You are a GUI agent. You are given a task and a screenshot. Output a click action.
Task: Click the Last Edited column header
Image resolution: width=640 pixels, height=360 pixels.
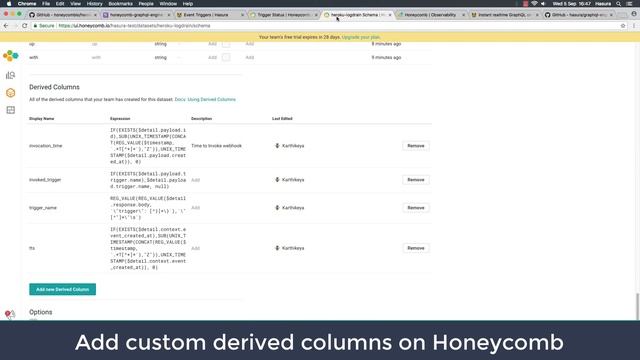tap(282, 119)
